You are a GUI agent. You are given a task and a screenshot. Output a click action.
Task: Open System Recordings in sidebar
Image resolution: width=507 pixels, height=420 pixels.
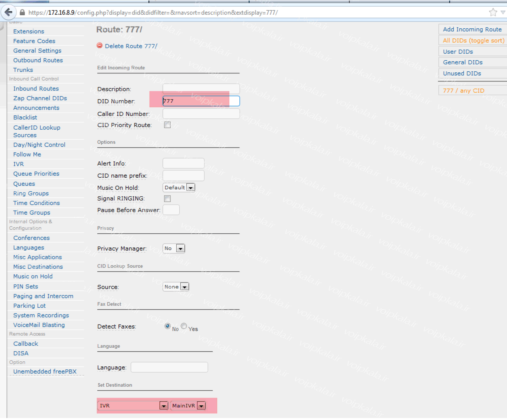coord(41,316)
